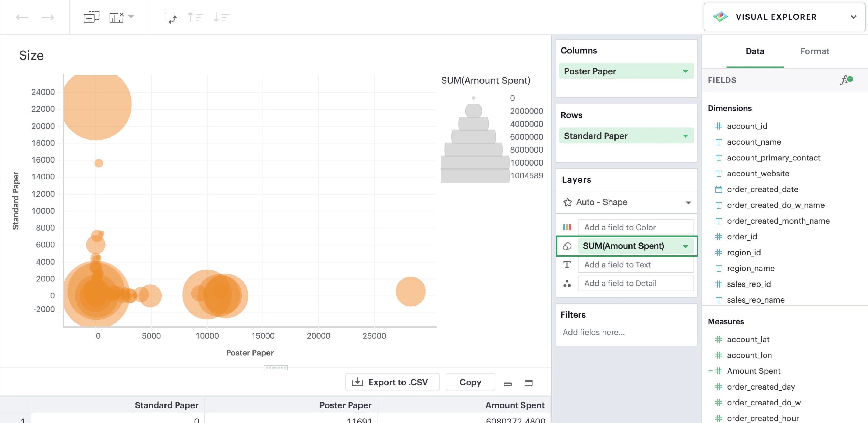Click the undo back arrow
Viewport: 868px width, 423px height.
pos(22,17)
